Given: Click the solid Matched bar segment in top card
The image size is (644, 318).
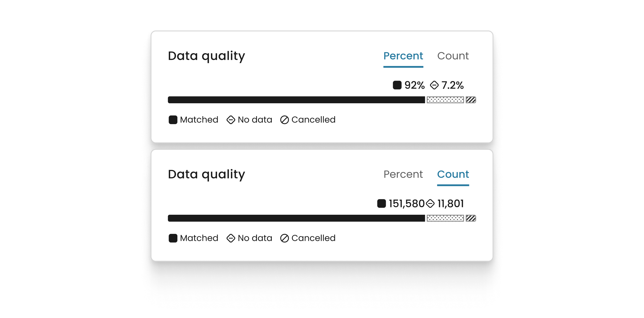Looking at the screenshot, I should click(296, 100).
